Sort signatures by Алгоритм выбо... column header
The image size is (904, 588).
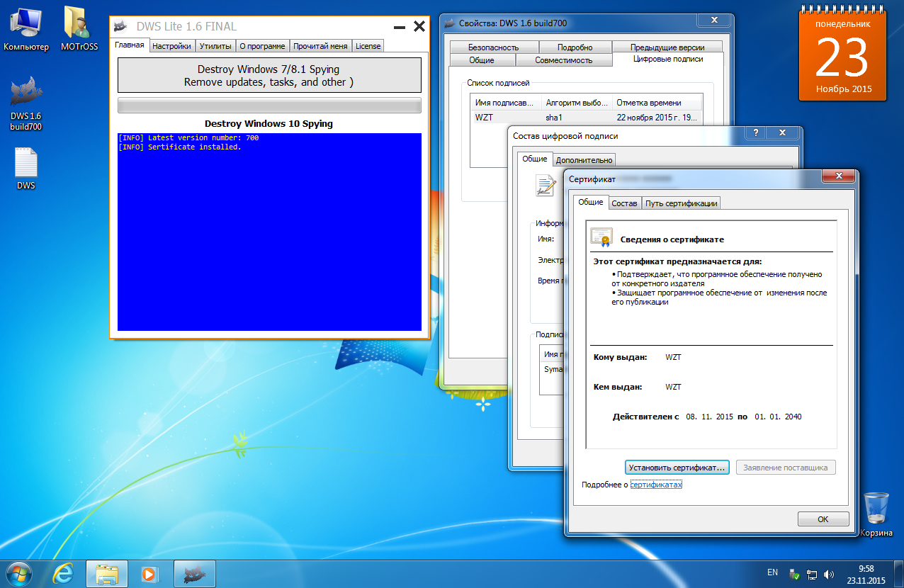[x=577, y=103]
